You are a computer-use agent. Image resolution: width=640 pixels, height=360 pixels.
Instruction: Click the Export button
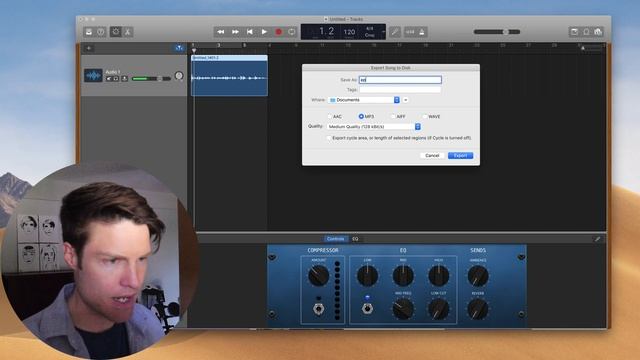460,156
